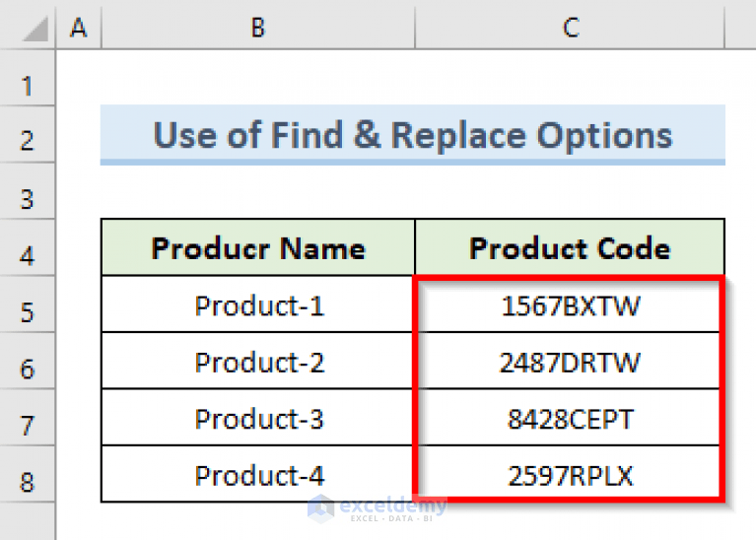Viewport: 756px width, 540px height.
Task: Select row 7 header
Action: coord(28,418)
